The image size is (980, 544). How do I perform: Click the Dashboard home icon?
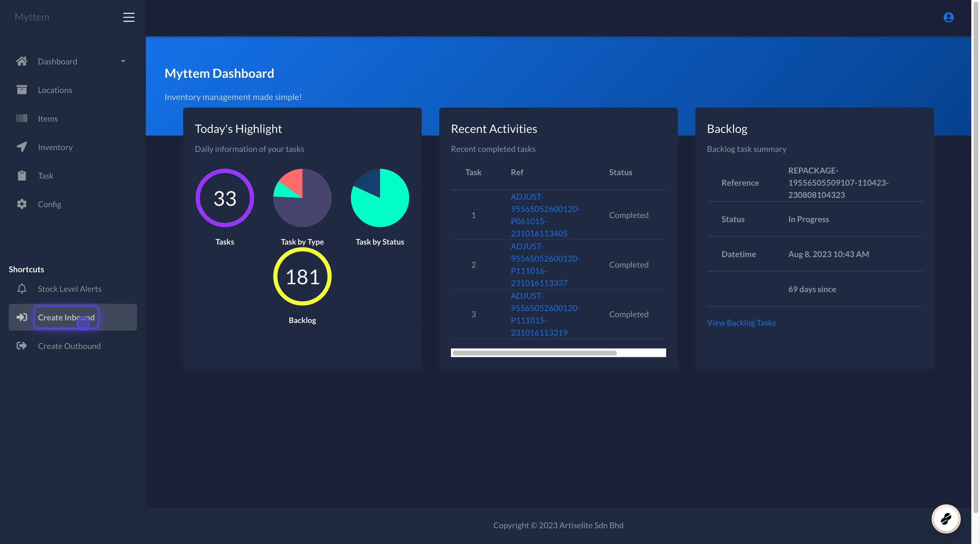[x=22, y=61]
